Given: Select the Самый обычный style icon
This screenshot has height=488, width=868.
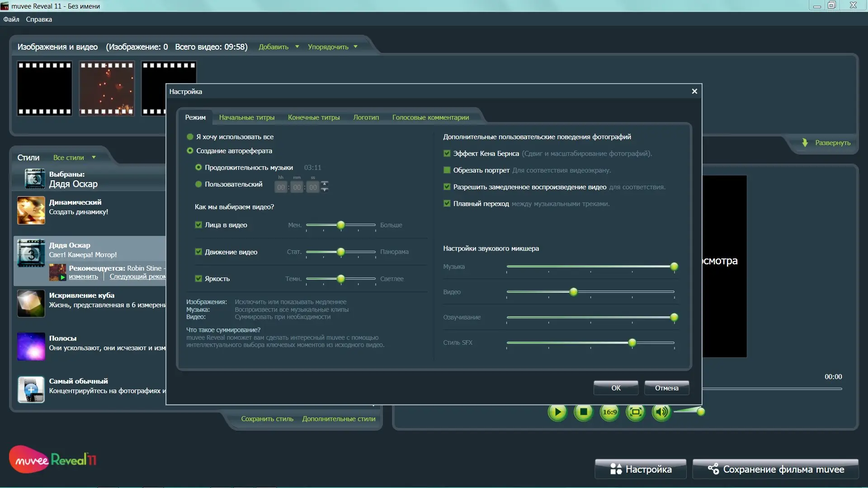Looking at the screenshot, I should (x=31, y=389).
